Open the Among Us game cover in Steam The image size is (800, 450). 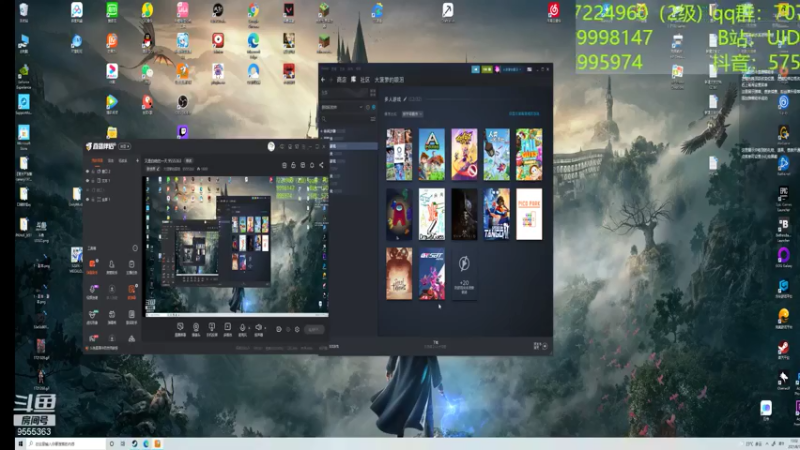(x=399, y=214)
